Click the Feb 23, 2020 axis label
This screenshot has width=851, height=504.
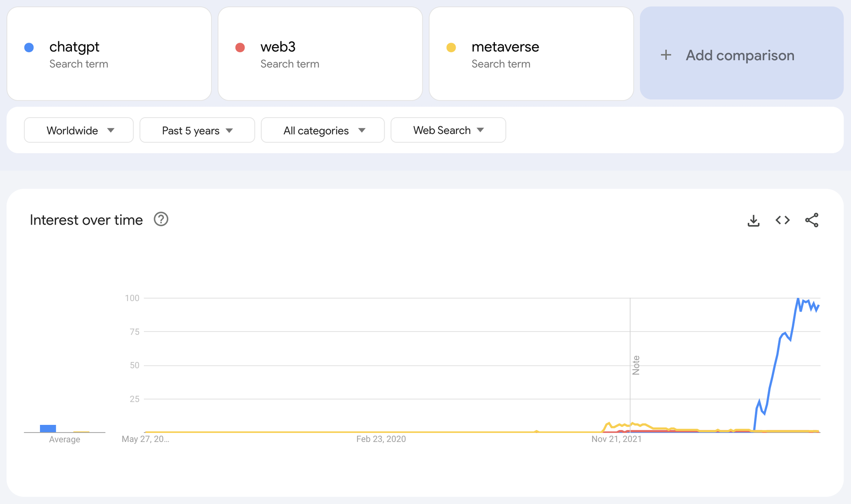coord(381,439)
